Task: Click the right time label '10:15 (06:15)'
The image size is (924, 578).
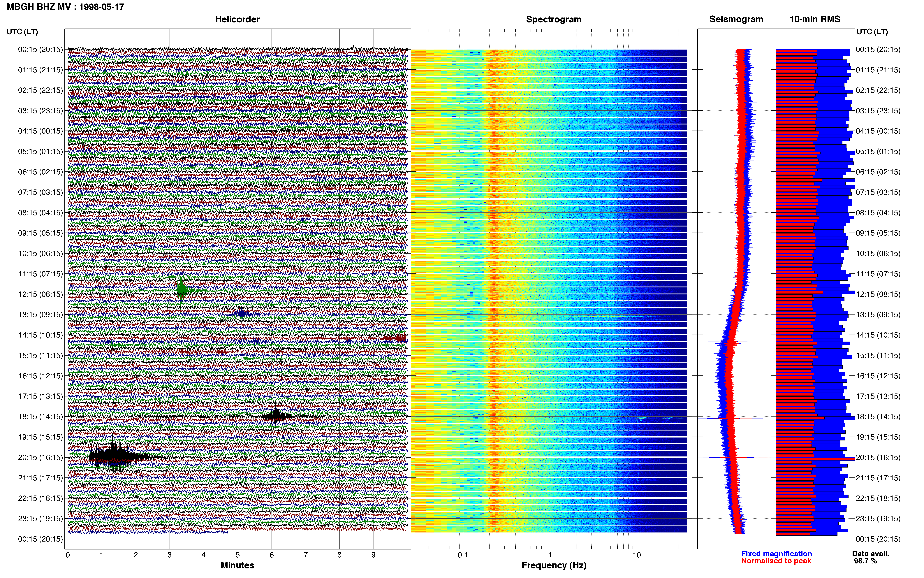Action: (878, 253)
